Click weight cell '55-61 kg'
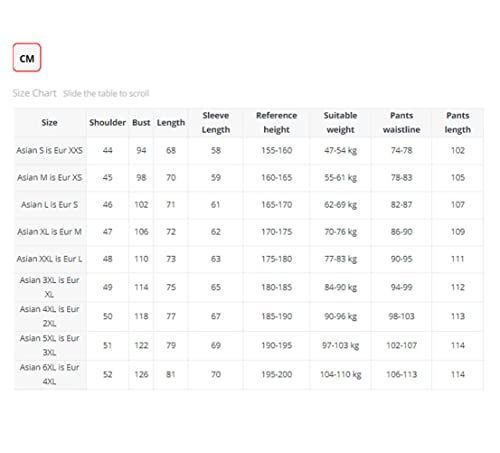The height and width of the screenshot is (453, 500). click(340, 178)
